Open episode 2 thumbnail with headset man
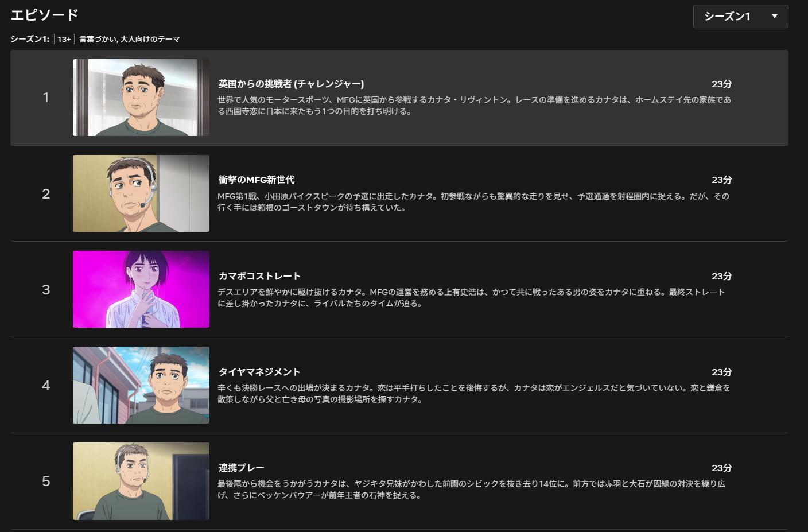The image size is (808, 532). click(141, 193)
